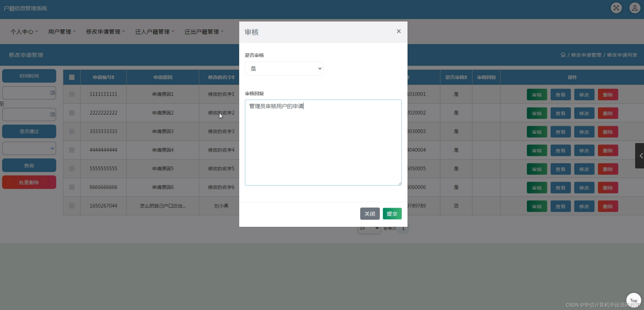
Task: Click the red 批量删除 button
Action: pyautogui.click(x=29, y=182)
